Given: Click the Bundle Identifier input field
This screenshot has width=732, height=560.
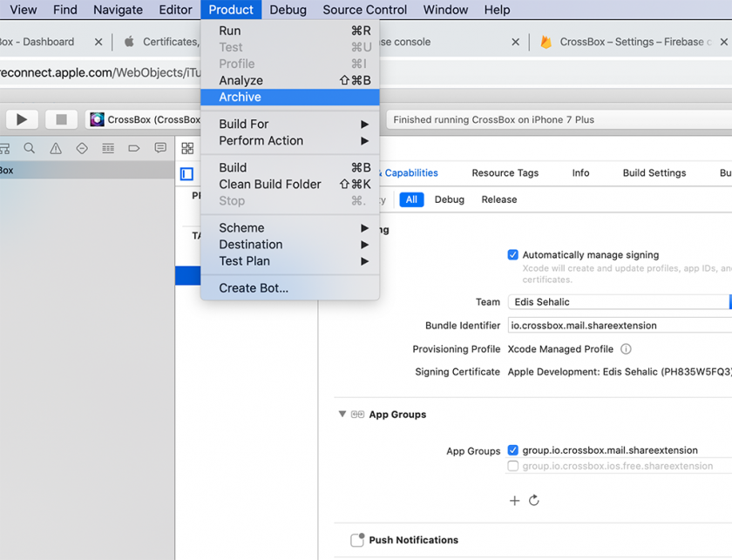Looking at the screenshot, I should (620, 325).
